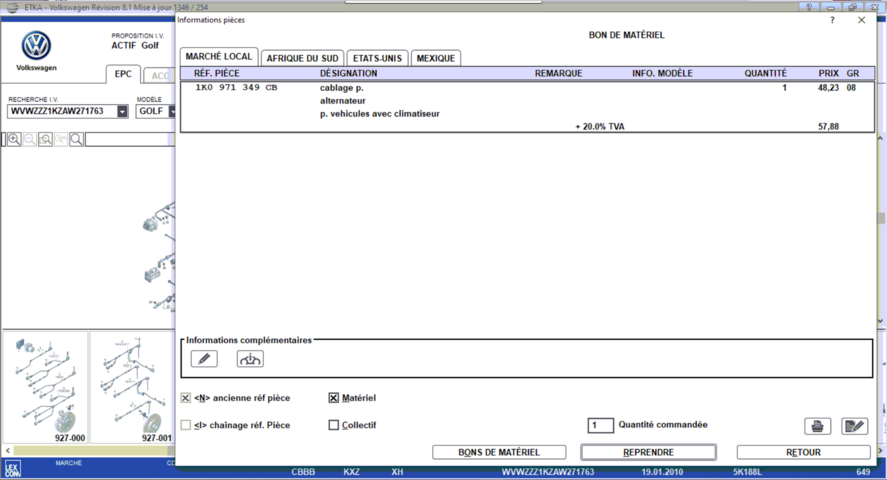Click 'p. vehicules avec climatiseur' text

click(380, 114)
